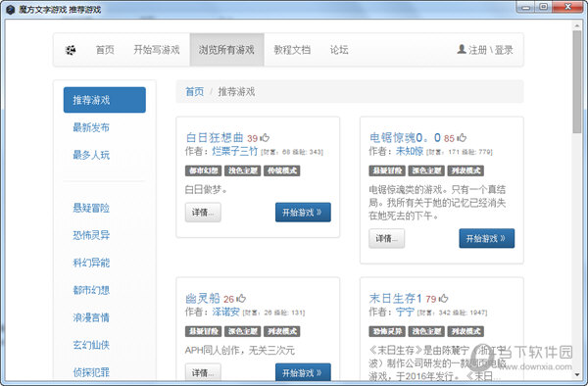Click 传统模式 tag on 白日狂想曲 card

coord(282,170)
